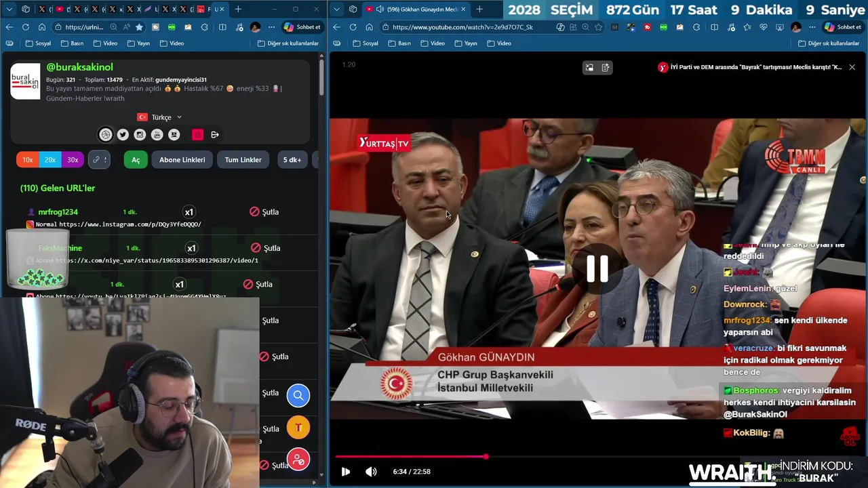The width and height of the screenshot is (868, 488).
Task: Switch to the red flag icon tab
Action: coord(201,9)
